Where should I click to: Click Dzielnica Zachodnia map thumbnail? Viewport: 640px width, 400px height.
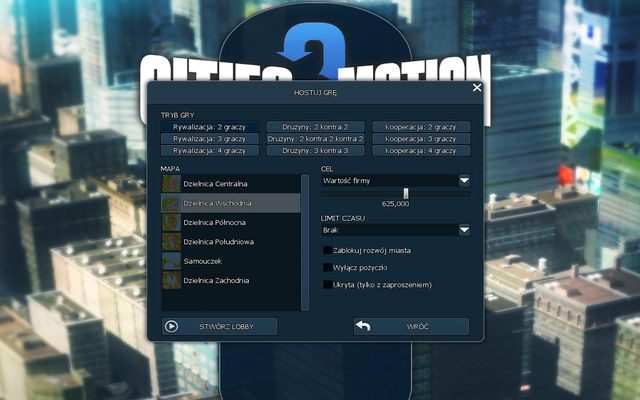pyautogui.click(x=171, y=280)
